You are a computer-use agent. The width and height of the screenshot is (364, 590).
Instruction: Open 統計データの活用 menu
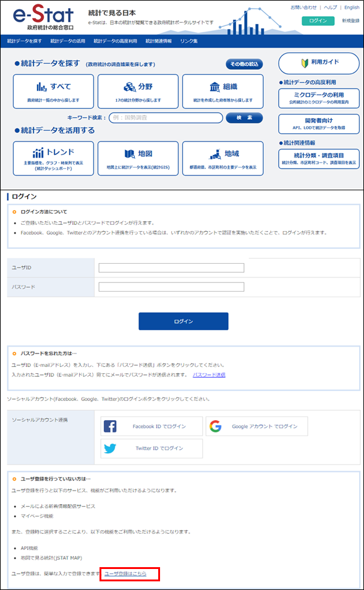point(68,41)
